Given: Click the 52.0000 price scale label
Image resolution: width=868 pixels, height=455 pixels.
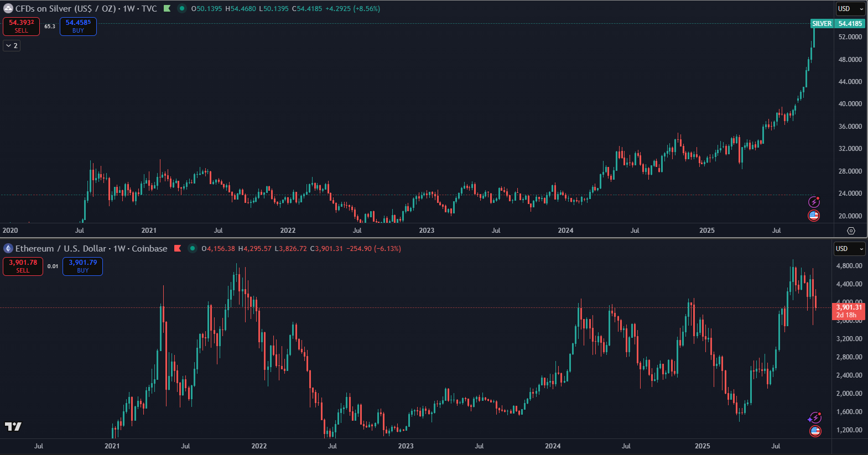Looking at the screenshot, I should click(850, 37).
